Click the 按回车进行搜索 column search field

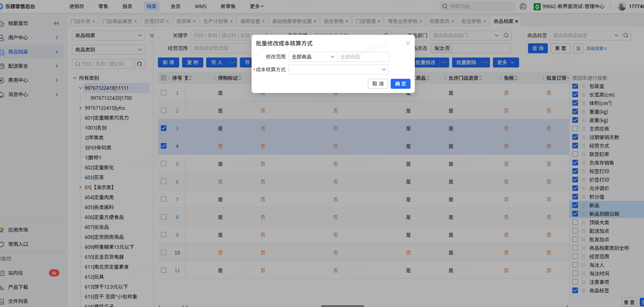(x=607, y=78)
